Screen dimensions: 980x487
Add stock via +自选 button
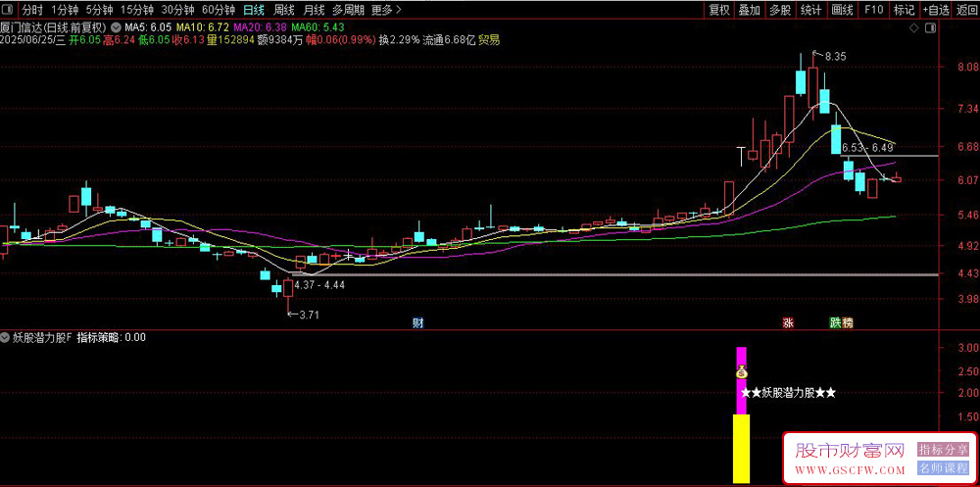pos(936,10)
